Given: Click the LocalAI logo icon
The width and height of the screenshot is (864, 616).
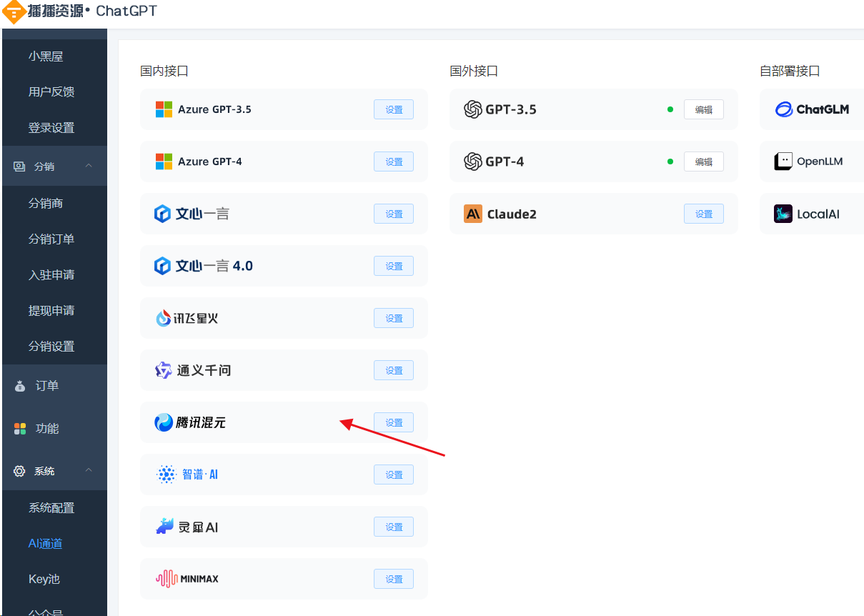Looking at the screenshot, I should [783, 214].
